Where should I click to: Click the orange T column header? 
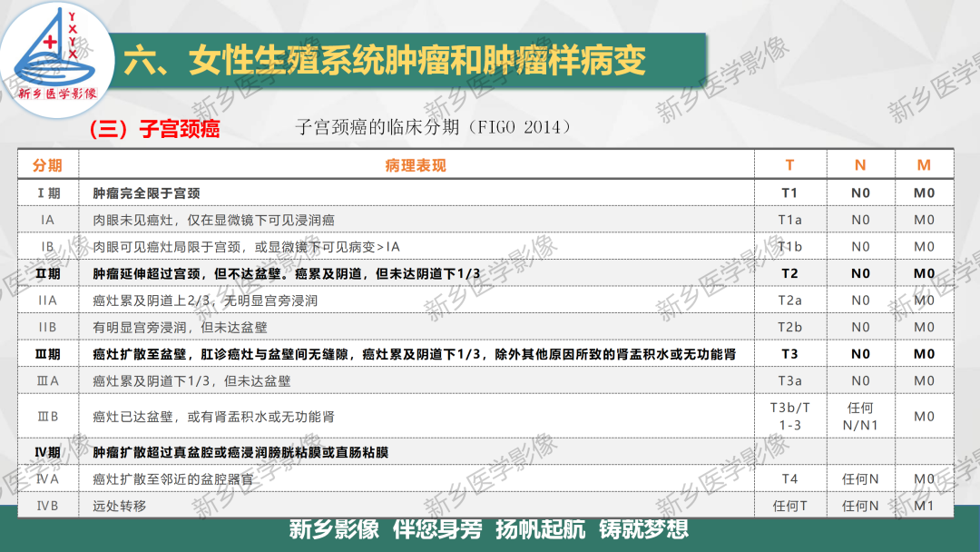[790, 165]
